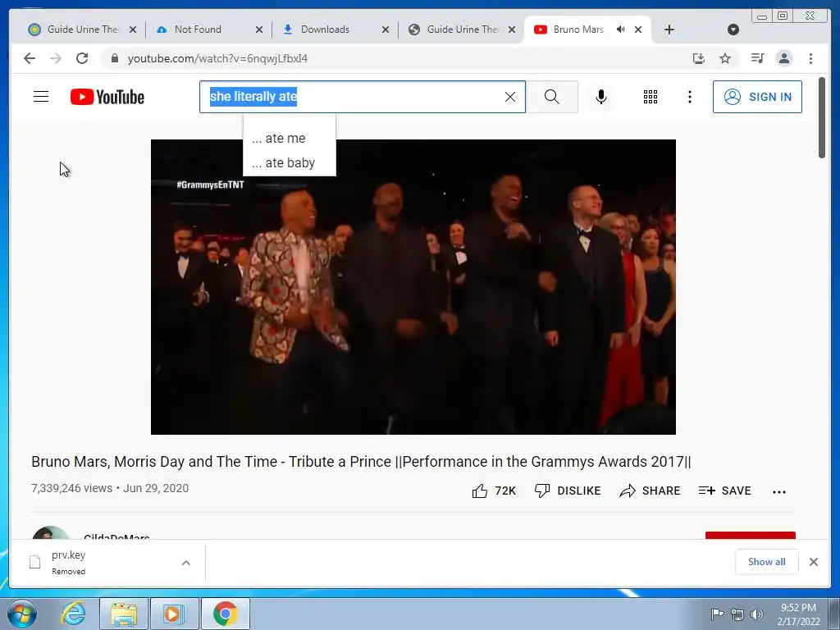
Task: Click the taskbar clock showing 9:52 PM
Action: (798, 614)
